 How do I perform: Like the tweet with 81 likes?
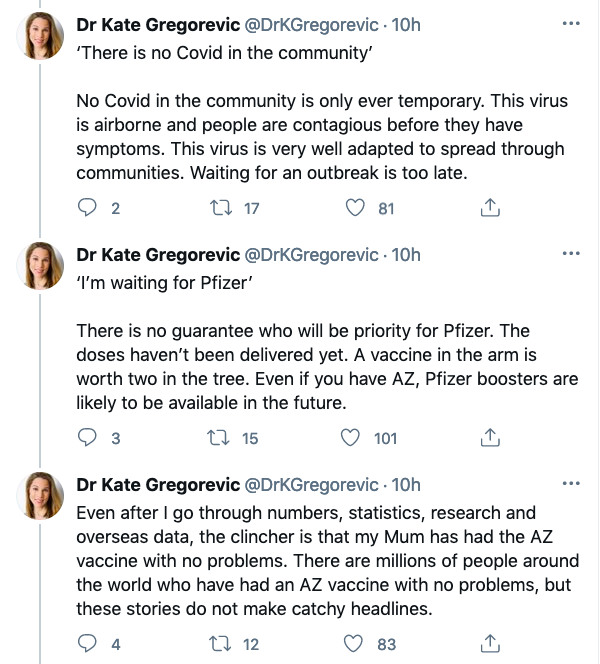(x=354, y=208)
